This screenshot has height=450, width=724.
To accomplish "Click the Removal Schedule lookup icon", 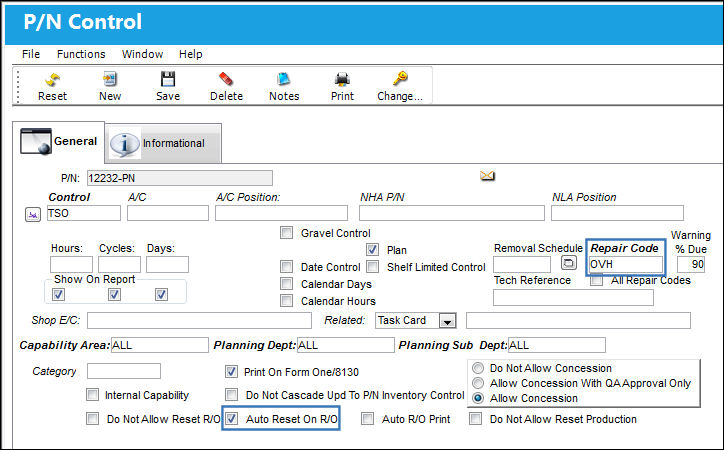I will click(x=569, y=263).
